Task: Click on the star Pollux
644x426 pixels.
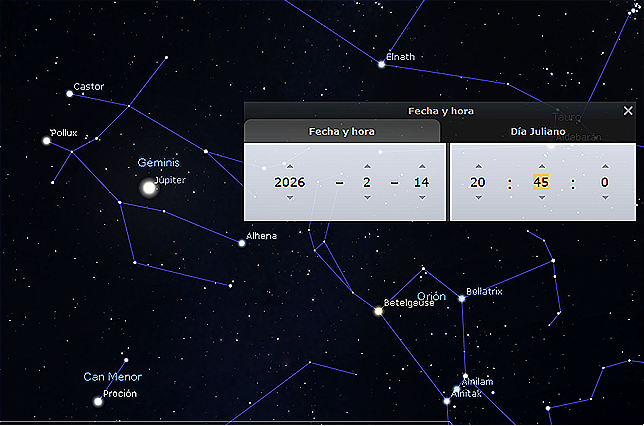Action: [46, 140]
